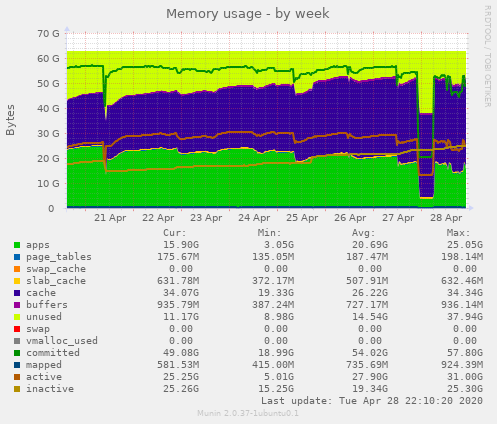Click the Munin version footer text
The width and height of the screenshot is (497, 424).
pyautogui.click(x=248, y=414)
